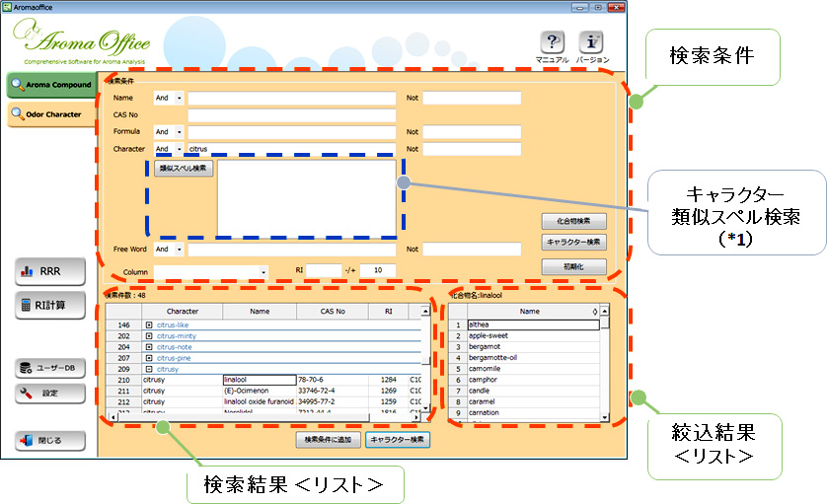Click results list scroll up arrow
Image resolution: width=827 pixels, height=504 pixels.
(425, 311)
